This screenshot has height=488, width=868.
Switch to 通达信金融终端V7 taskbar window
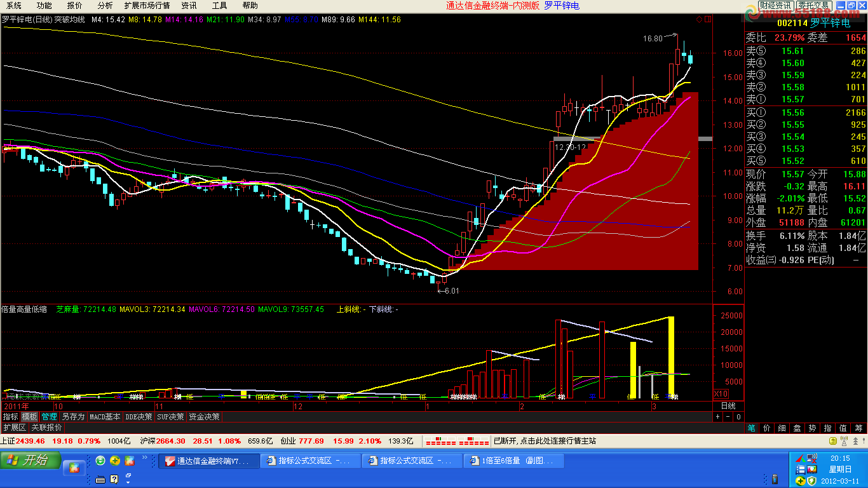point(209,461)
